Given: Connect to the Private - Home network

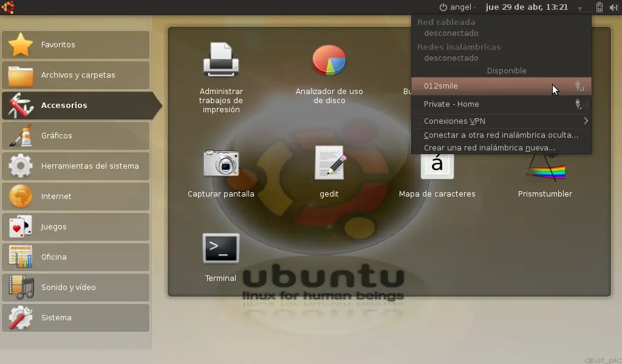Looking at the screenshot, I should coord(501,104).
